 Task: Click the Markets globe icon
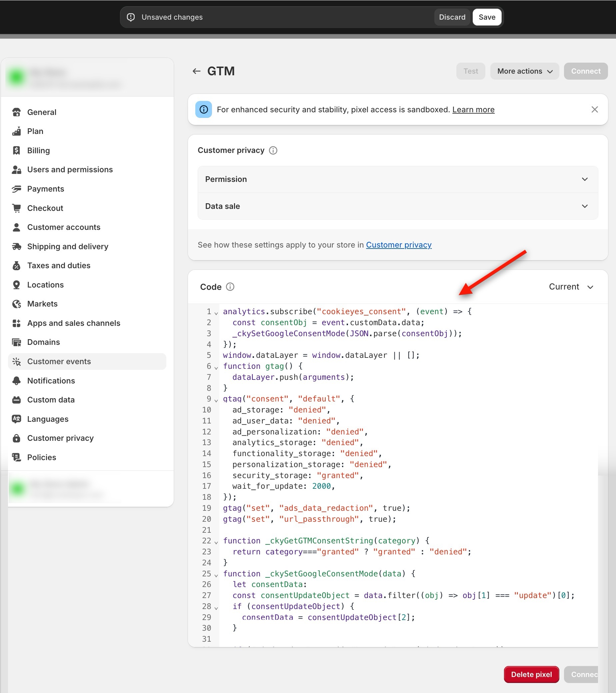[x=16, y=304]
